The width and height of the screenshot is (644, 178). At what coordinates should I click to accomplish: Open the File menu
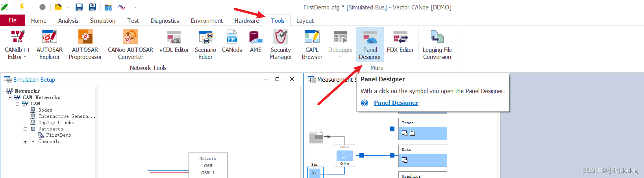[x=13, y=20]
